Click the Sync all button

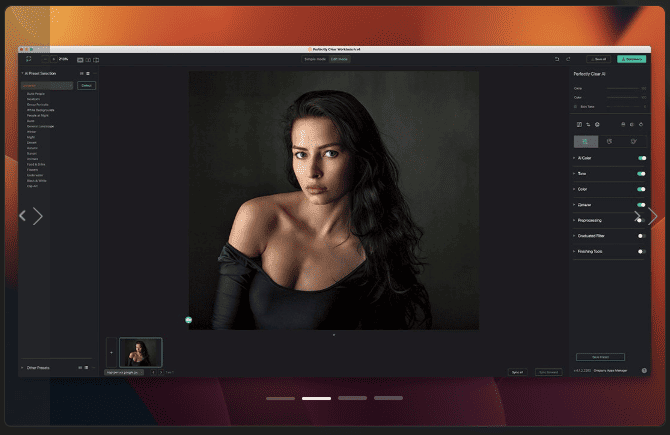517,372
